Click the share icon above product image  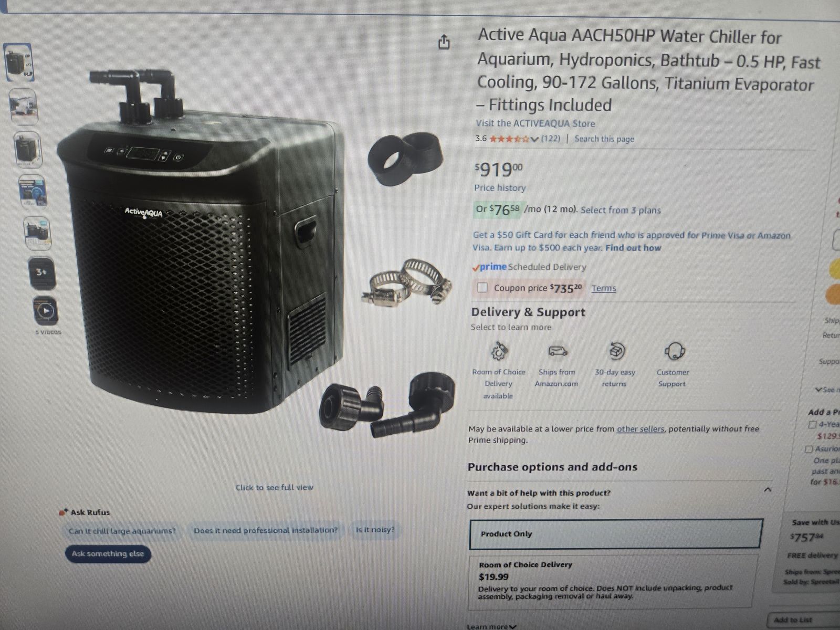(x=444, y=42)
